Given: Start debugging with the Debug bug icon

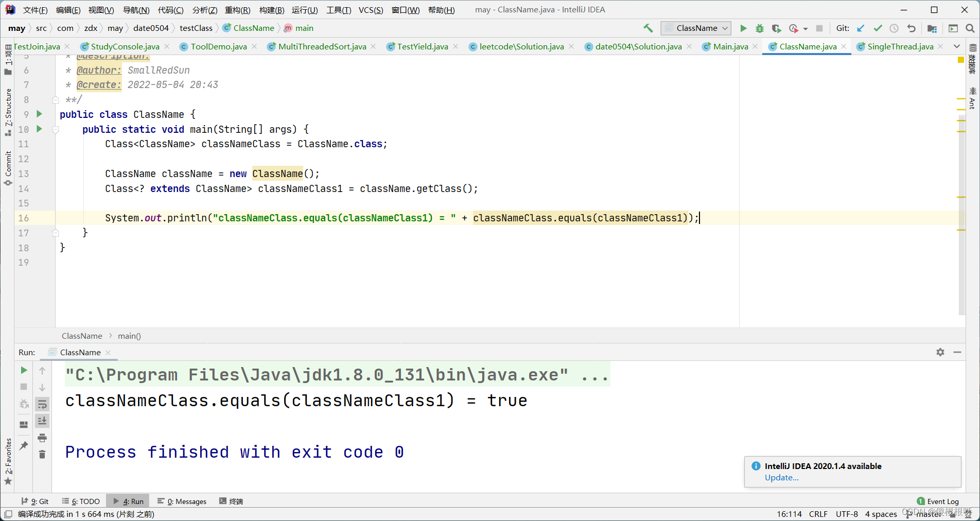Looking at the screenshot, I should [760, 28].
